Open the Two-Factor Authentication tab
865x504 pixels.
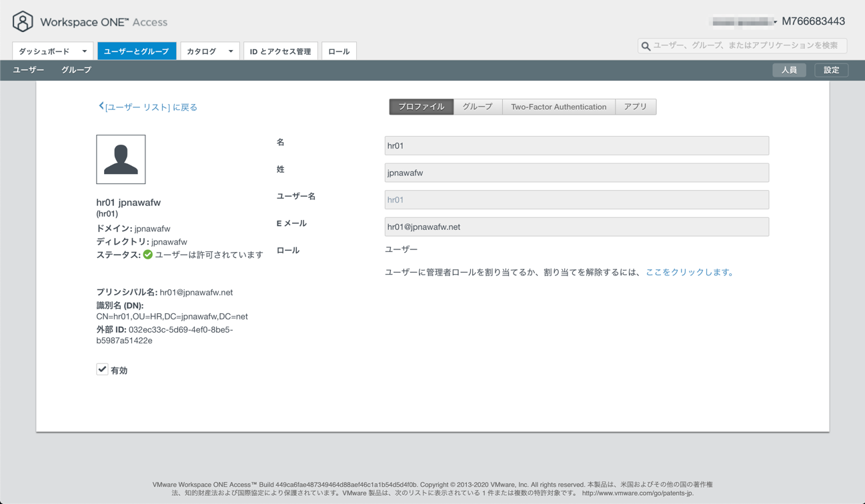(x=558, y=107)
